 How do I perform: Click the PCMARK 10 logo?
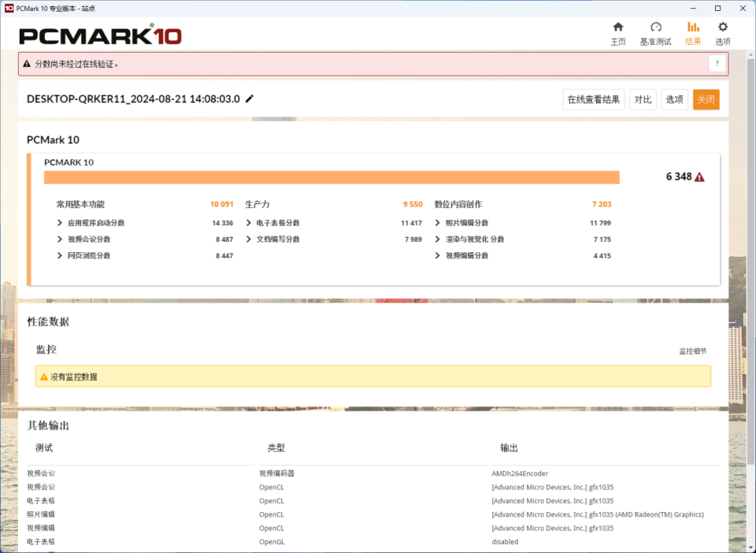click(100, 35)
